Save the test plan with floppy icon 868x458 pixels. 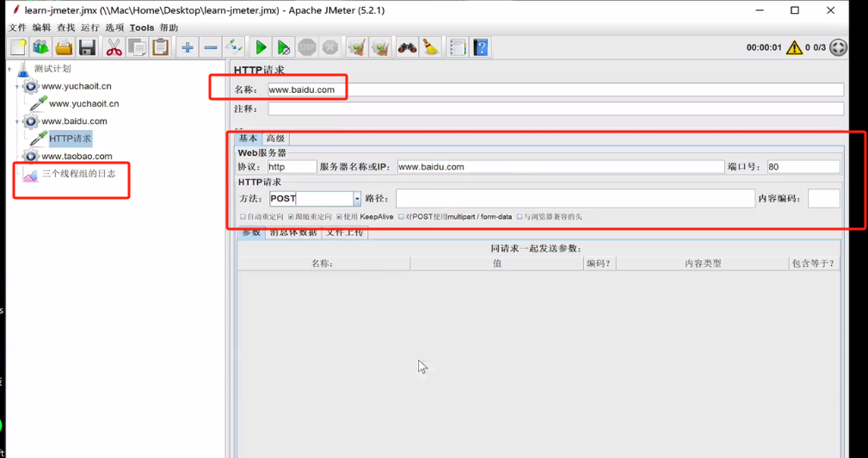click(x=88, y=47)
